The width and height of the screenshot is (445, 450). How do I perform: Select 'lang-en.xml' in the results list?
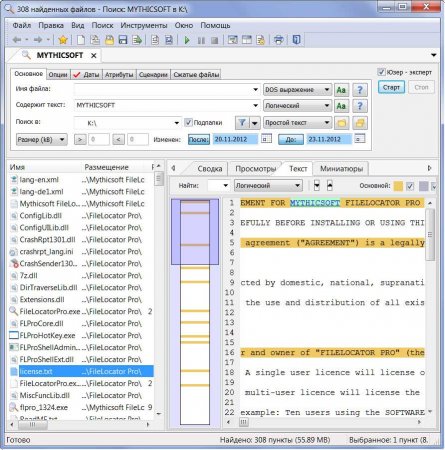[x=81, y=180]
